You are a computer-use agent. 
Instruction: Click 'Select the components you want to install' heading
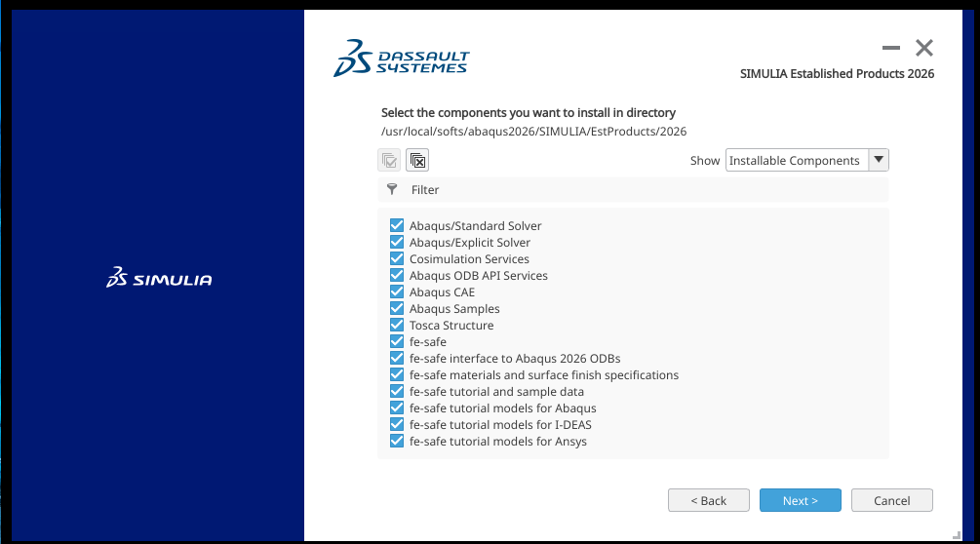[x=529, y=112]
